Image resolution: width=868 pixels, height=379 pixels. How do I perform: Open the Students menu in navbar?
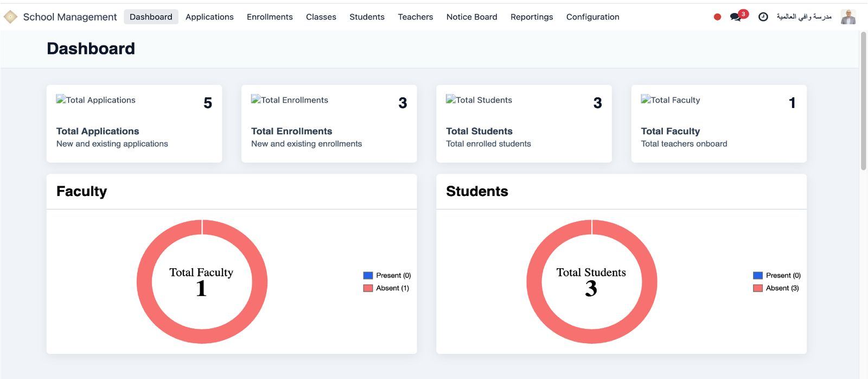(x=367, y=17)
